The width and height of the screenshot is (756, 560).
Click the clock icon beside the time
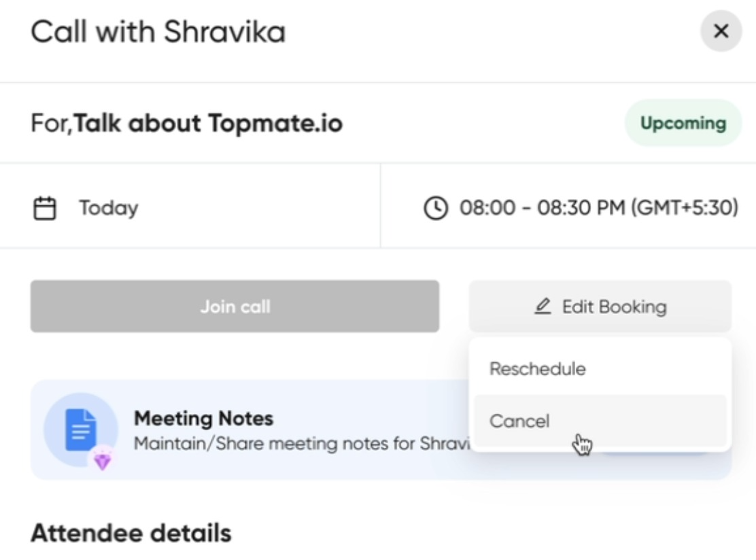[436, 208]
